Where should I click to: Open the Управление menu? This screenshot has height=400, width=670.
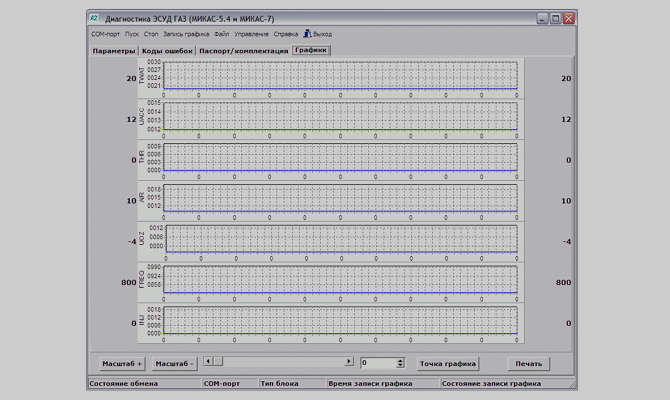click(251, 34)
